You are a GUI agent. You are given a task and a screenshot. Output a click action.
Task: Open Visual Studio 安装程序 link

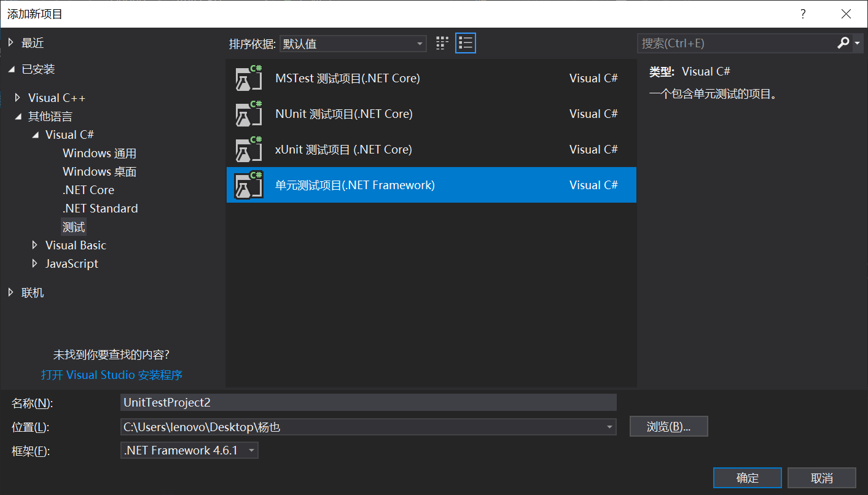[112, 375]
